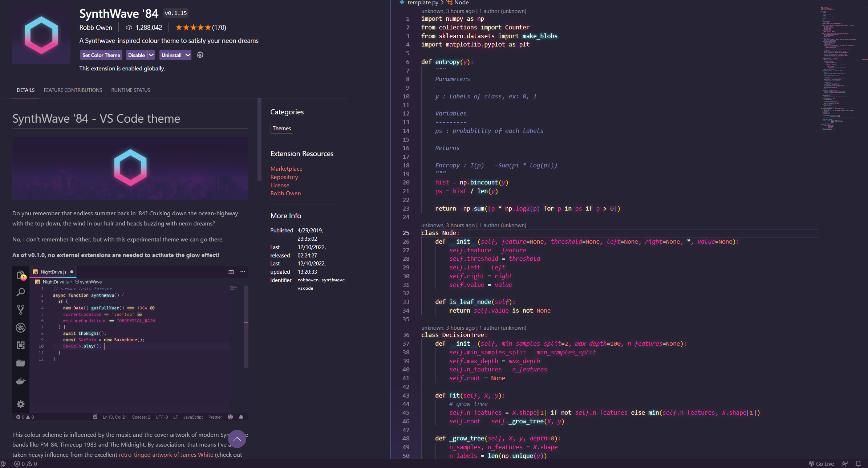
Task: Open errors and warnings problems indicator
Action: click(25, 464)
